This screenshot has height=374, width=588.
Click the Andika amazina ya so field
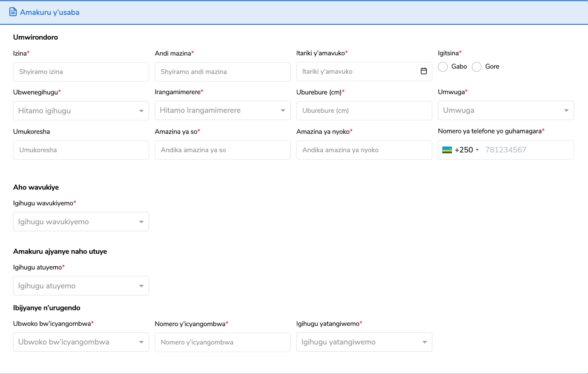222,150
